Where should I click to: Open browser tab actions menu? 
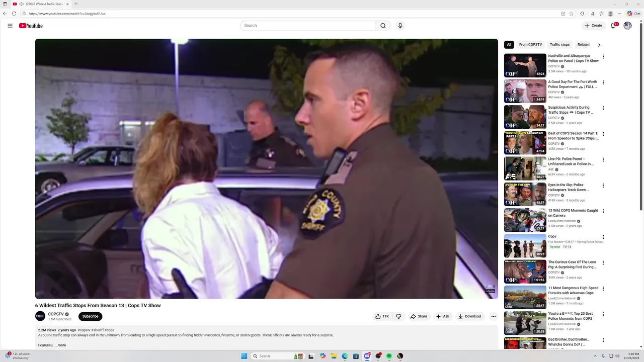tap(5, 4)
